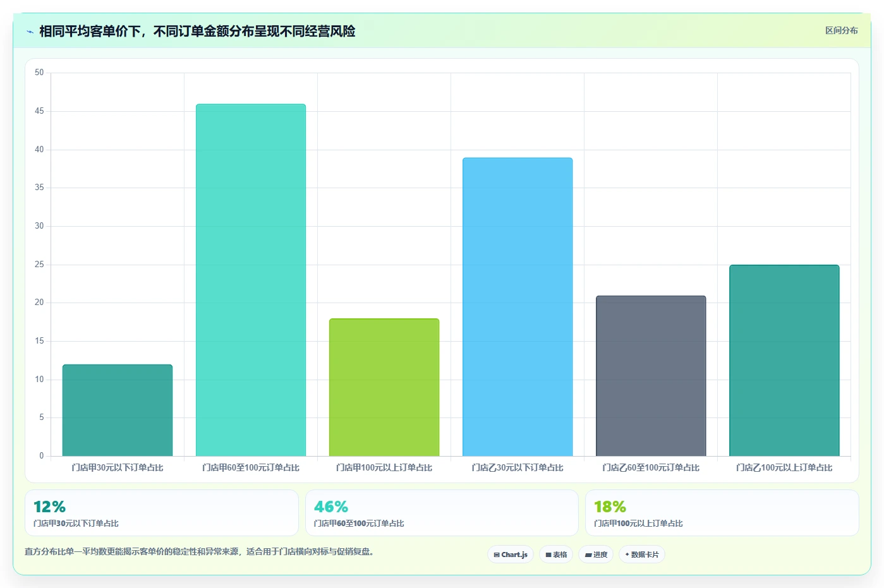The image size is (884, 588).
Task: Click the 门店甲100元以上订单占比 bar
Action: (x=384, y=387)
